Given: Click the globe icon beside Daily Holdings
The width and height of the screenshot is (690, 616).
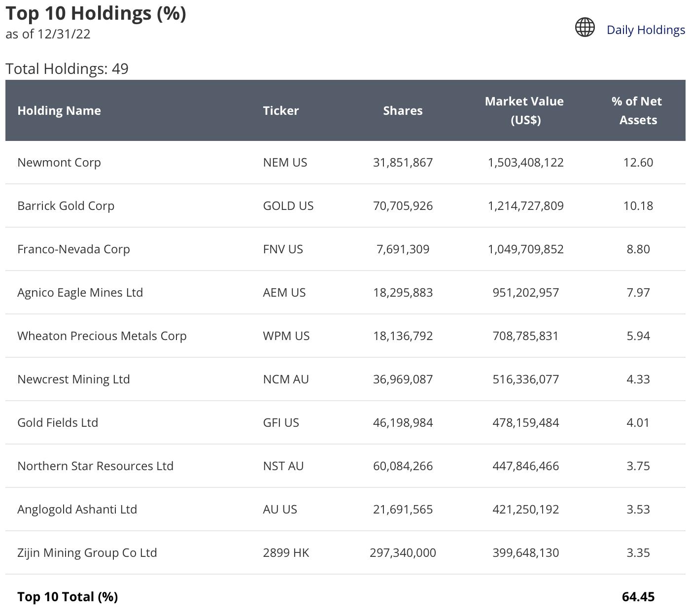Looking at the screenshot, I should click(x=585, y=28).
